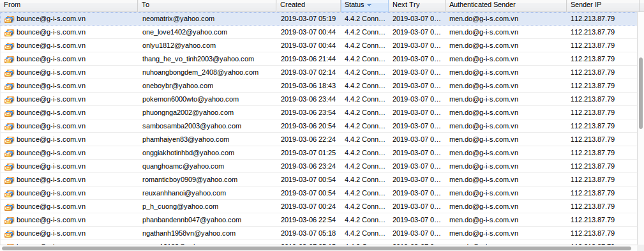
Task: Click the mail icon in the phamhaiyen83 row
Action: coord(9,140)
